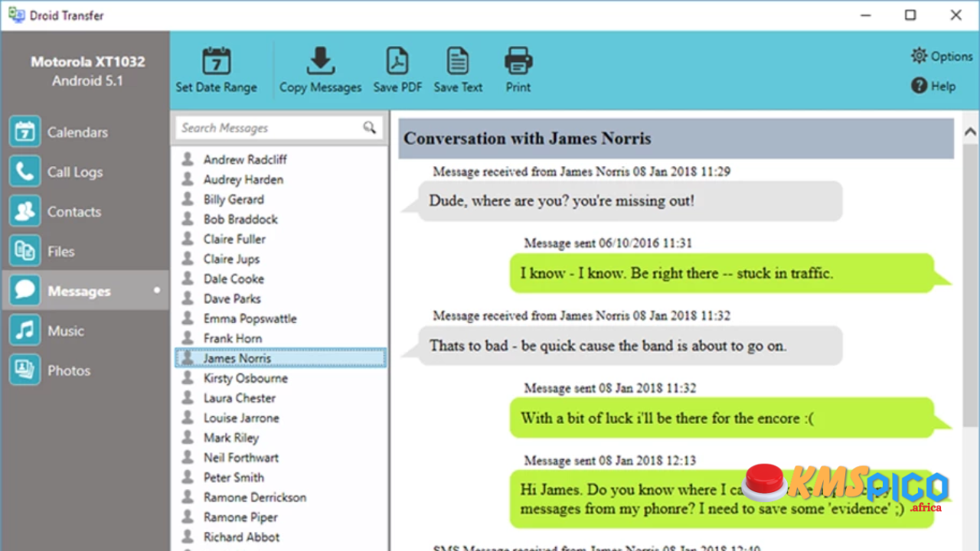Click the Photos sidebar icon
The image size is (980, 551).
click(x=24, y=370)
